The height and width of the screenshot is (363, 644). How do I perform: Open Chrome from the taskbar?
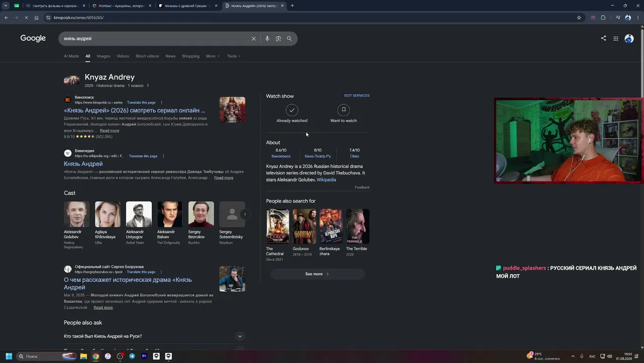pos(96,356)
